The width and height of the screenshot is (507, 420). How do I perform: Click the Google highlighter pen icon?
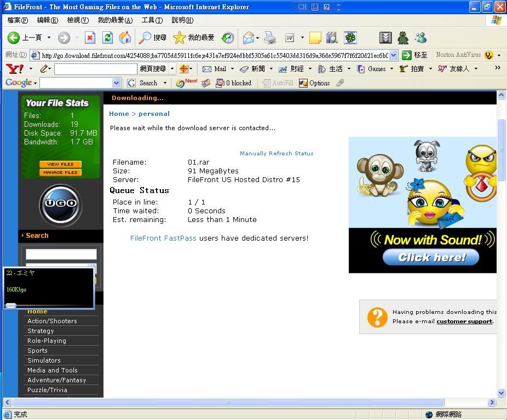click(340, 83)
